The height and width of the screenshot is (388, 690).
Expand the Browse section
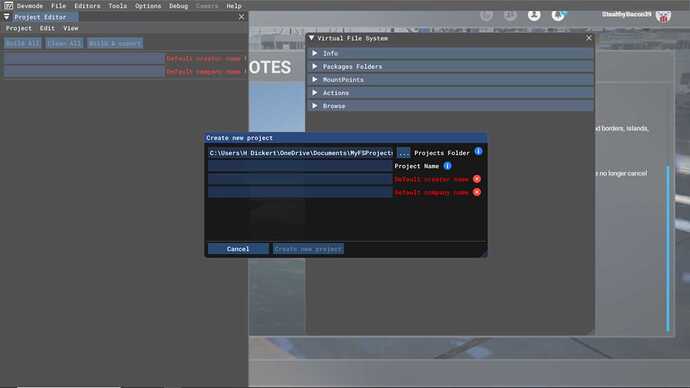tap(450, 106)
